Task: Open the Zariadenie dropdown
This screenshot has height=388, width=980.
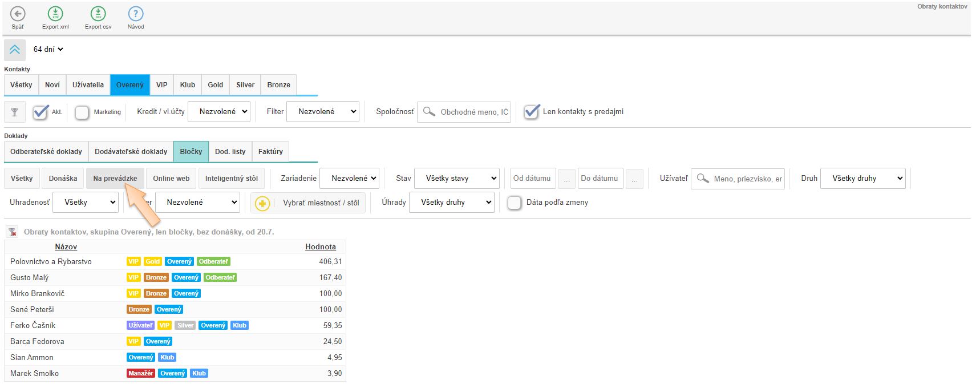Action: pos(349,179)
